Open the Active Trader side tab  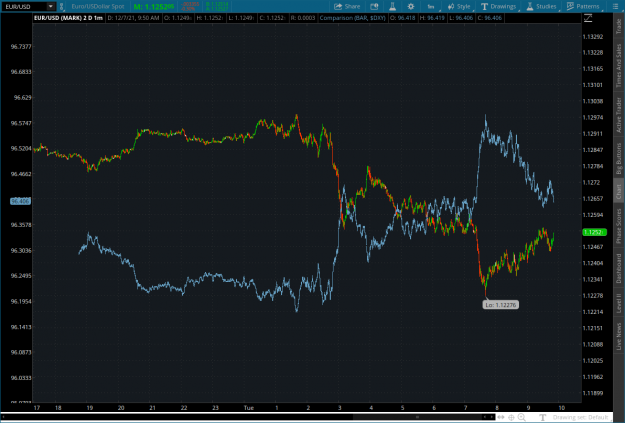(x=619, y=115)
